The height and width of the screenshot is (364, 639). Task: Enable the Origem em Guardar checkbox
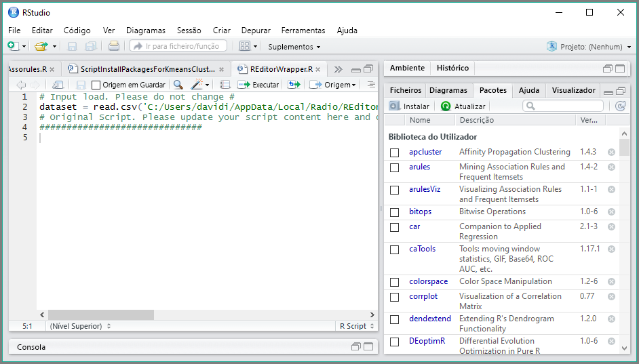(x=96, y=85)
